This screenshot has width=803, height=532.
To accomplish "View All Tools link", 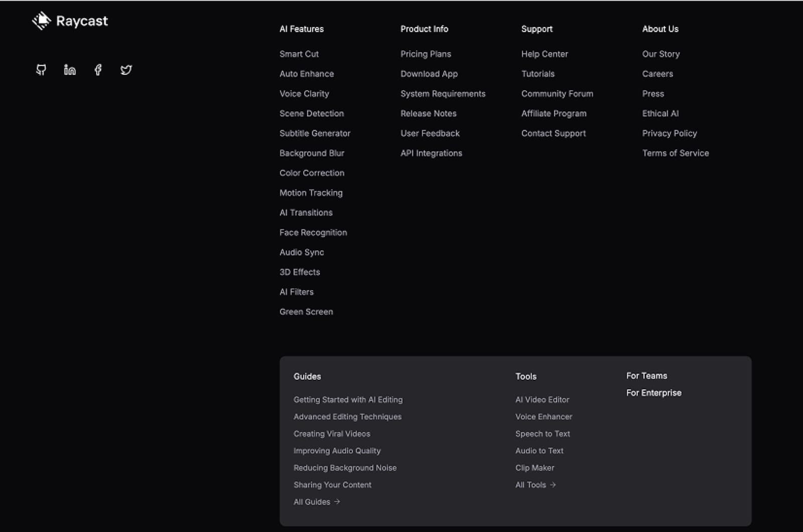I will (536, 485).
